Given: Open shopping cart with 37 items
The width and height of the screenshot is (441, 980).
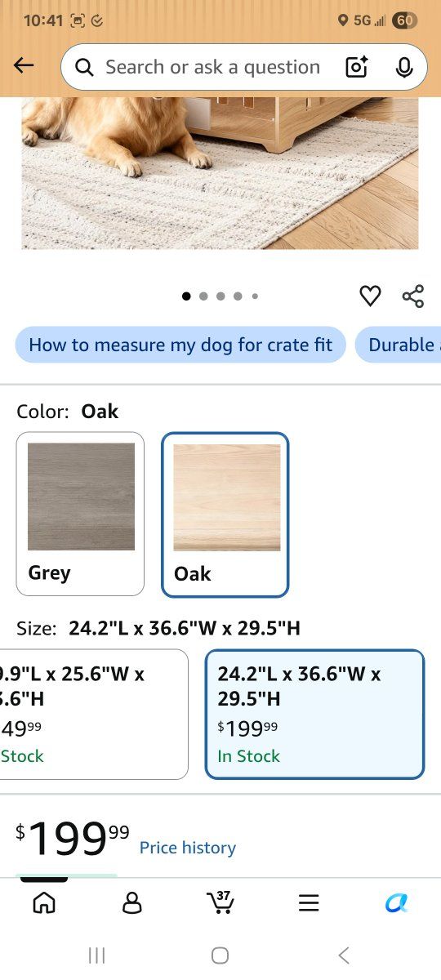Looking at the screenshot, I should click(x=220, y=902).
